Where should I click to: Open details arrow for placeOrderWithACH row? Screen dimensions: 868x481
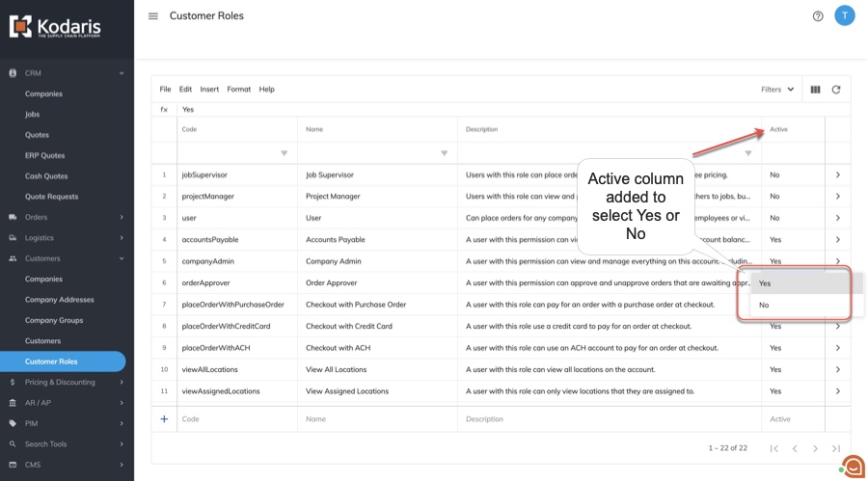pos(837,348)
